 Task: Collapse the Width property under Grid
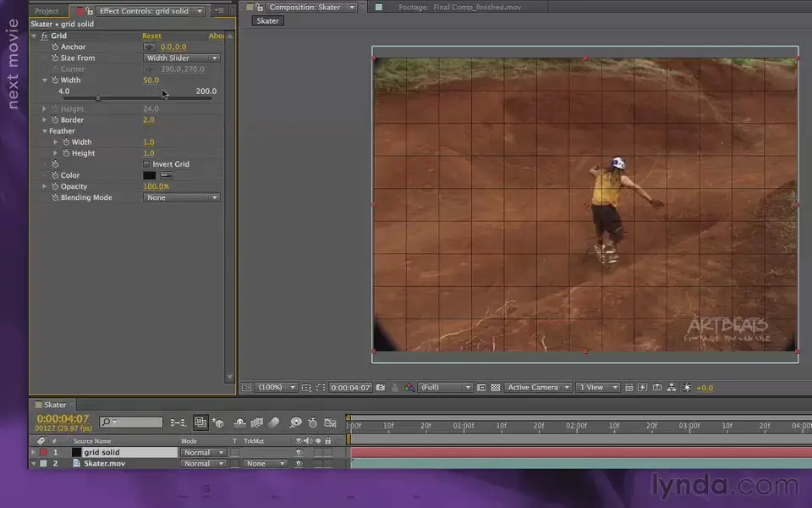(x=44, y=80)
